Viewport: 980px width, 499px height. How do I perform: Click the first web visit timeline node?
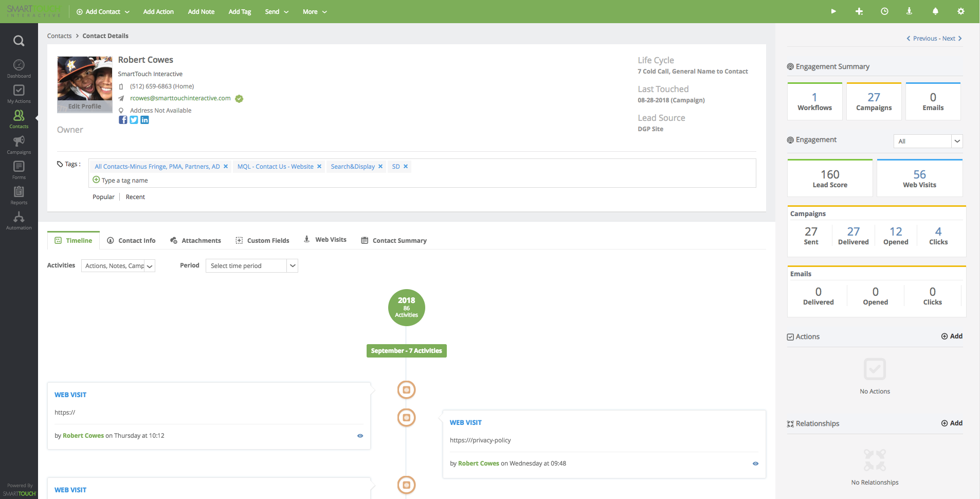407,390
